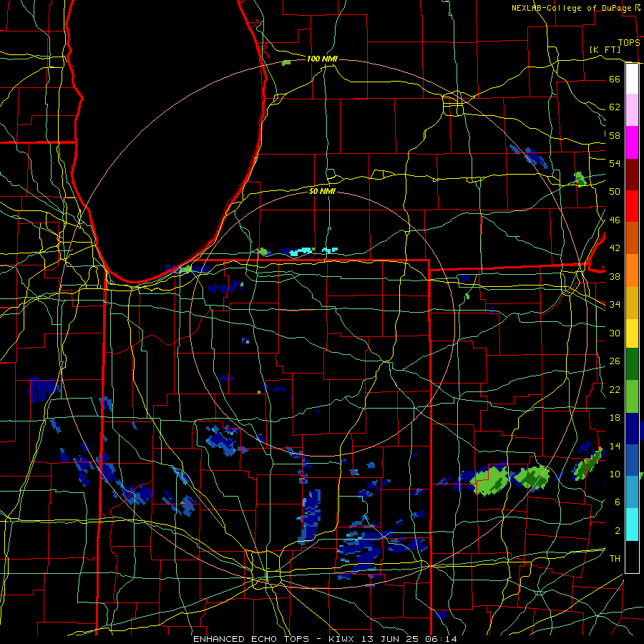Click the light pink legend swatch below 66
Screen dimensions: 644x644
click(632, 110)
